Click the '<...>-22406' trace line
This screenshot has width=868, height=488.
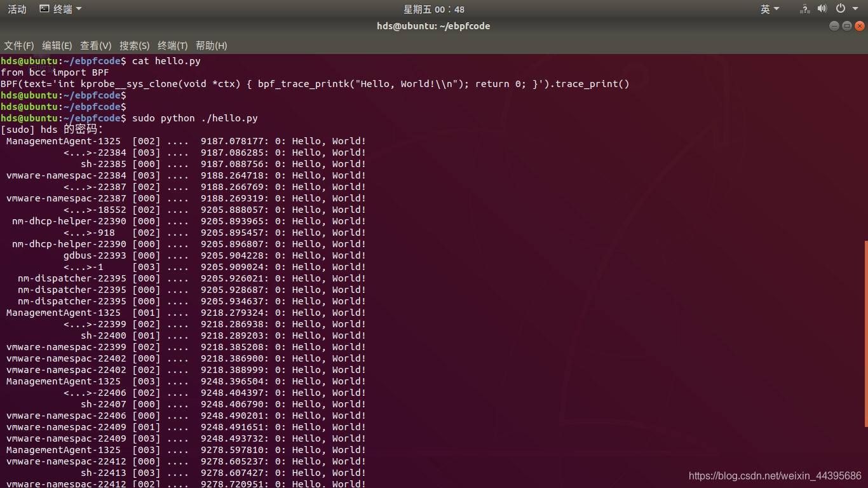pyautogui.click(x=215, y=393)
